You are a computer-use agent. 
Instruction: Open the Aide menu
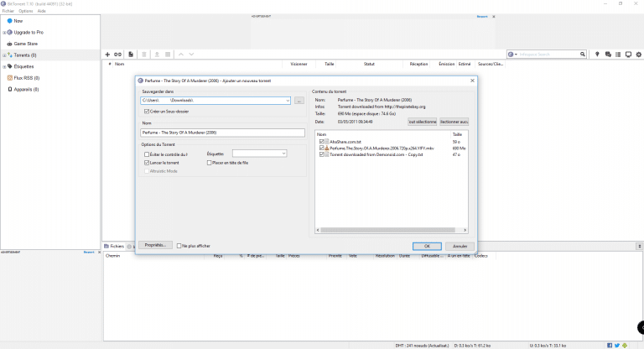click(x=41, y=11)
